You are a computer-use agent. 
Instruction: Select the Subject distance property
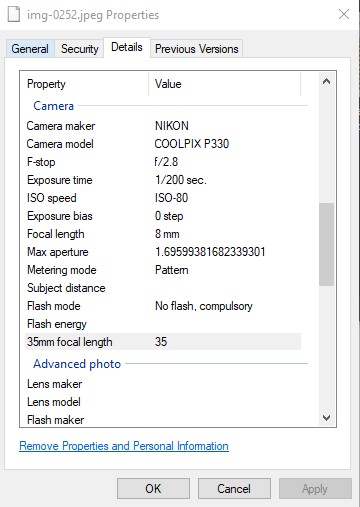coord(66,288)
